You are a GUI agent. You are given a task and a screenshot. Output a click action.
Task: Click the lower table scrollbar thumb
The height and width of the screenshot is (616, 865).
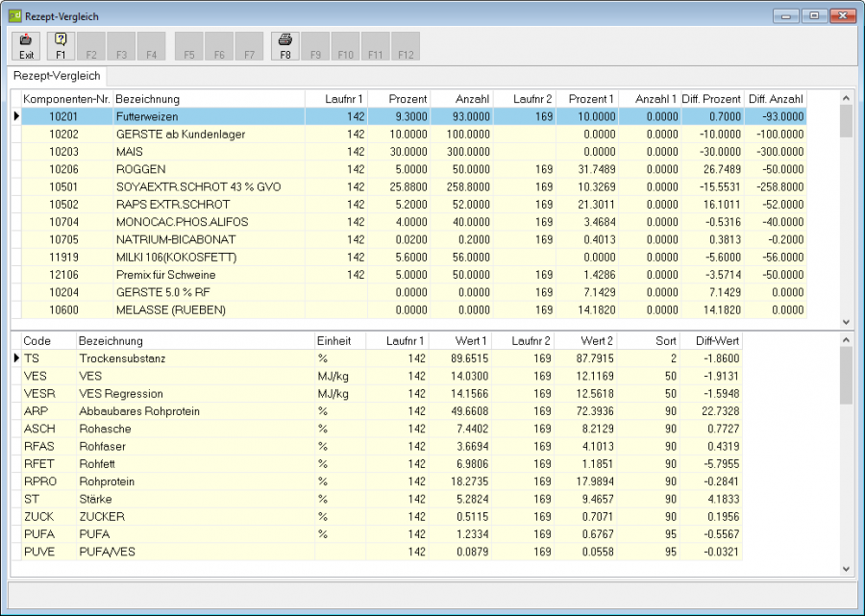[846, 376]
